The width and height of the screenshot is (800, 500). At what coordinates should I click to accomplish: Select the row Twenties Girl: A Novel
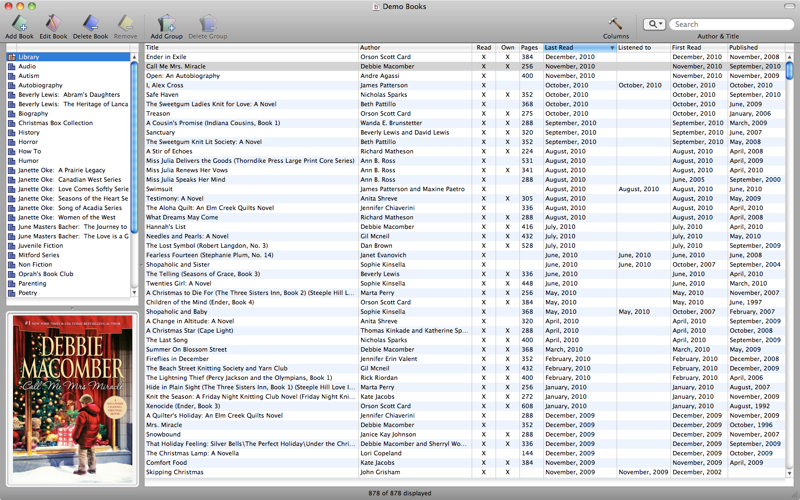tap(465, 283)
